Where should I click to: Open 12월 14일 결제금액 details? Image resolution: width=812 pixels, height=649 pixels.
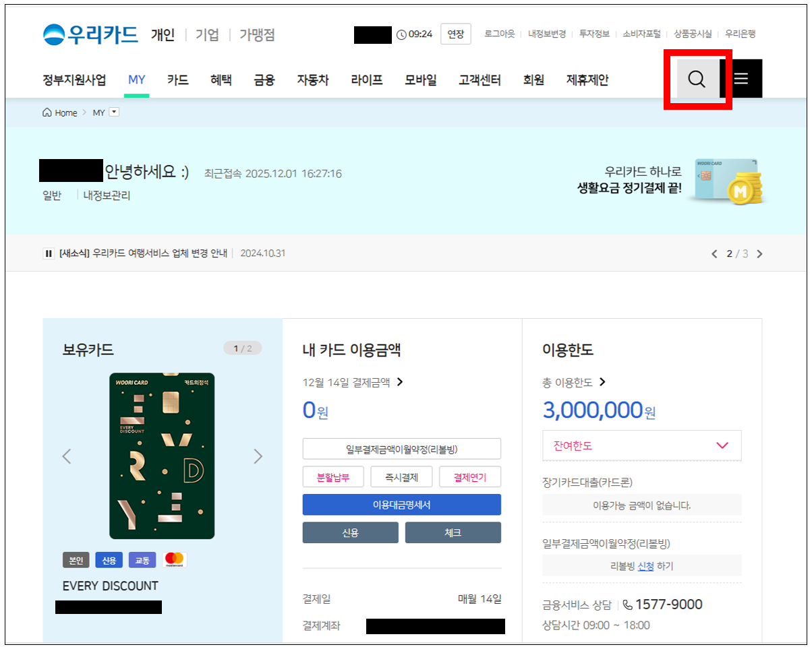point(399,382)
